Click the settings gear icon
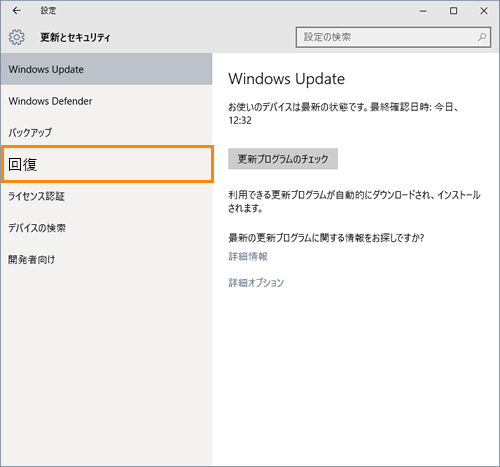 point(17,37)
